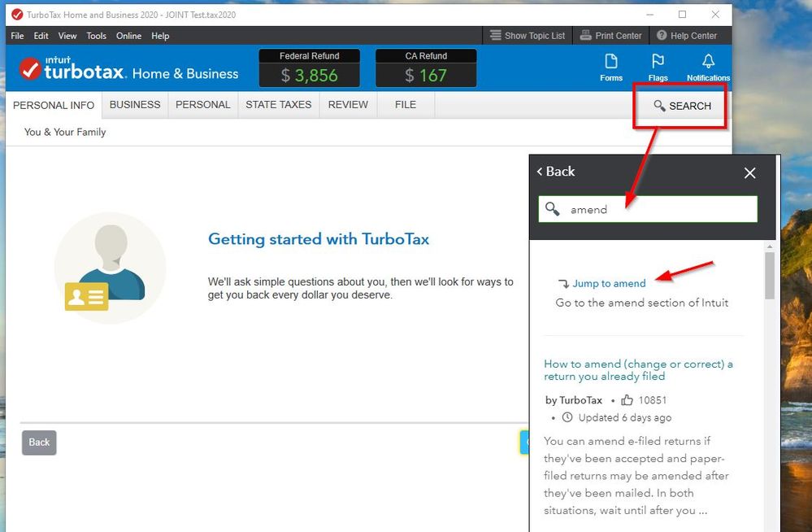
Task: Switch to the STATE TAXES tab
Action: 279,105
